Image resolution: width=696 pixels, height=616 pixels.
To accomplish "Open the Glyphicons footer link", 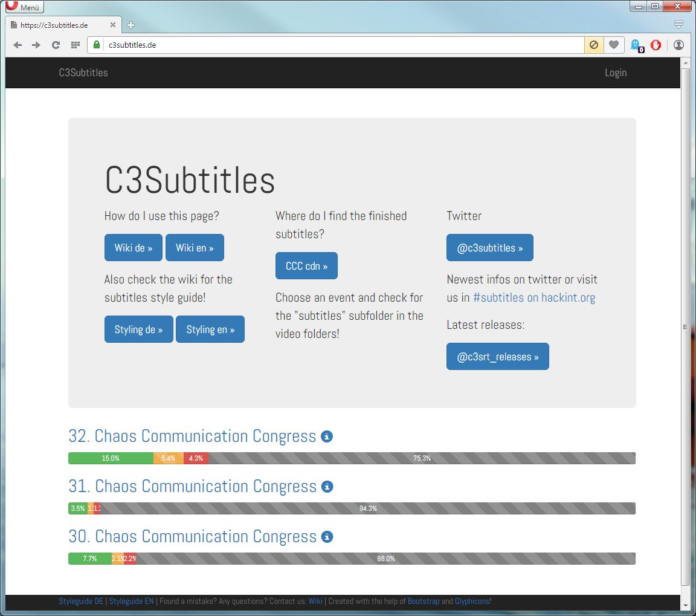I will tap(472, 601).
